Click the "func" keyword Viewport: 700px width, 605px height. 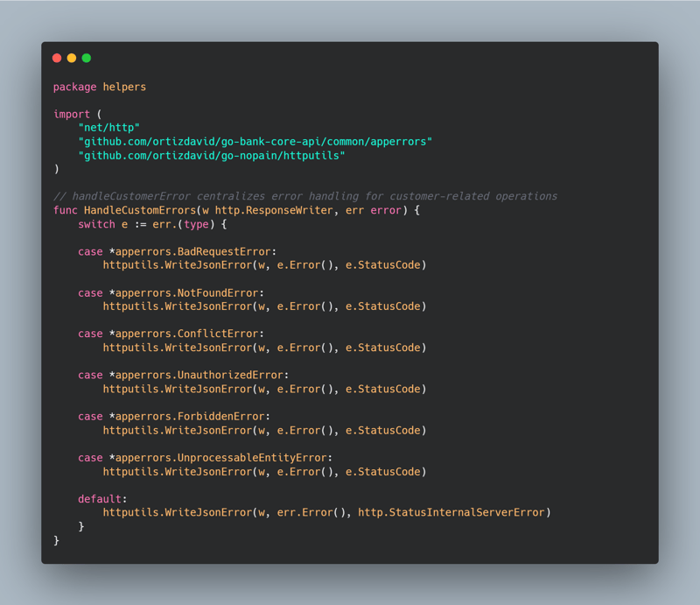(65, 210)
